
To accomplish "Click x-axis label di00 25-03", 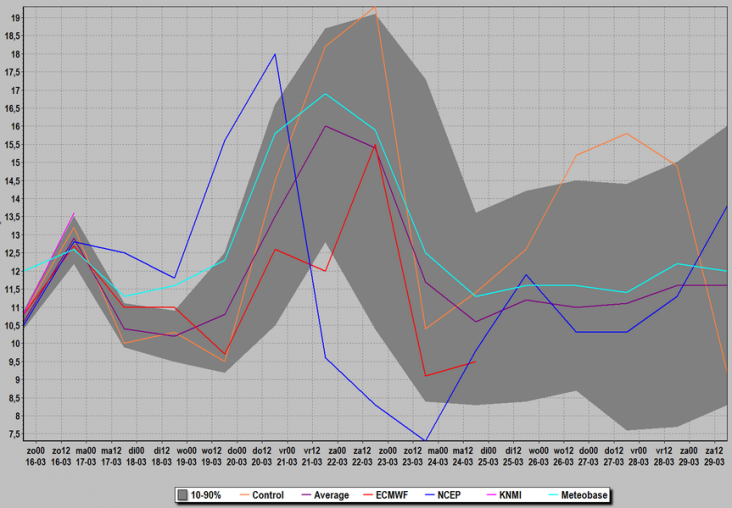I will pos(488,456).
